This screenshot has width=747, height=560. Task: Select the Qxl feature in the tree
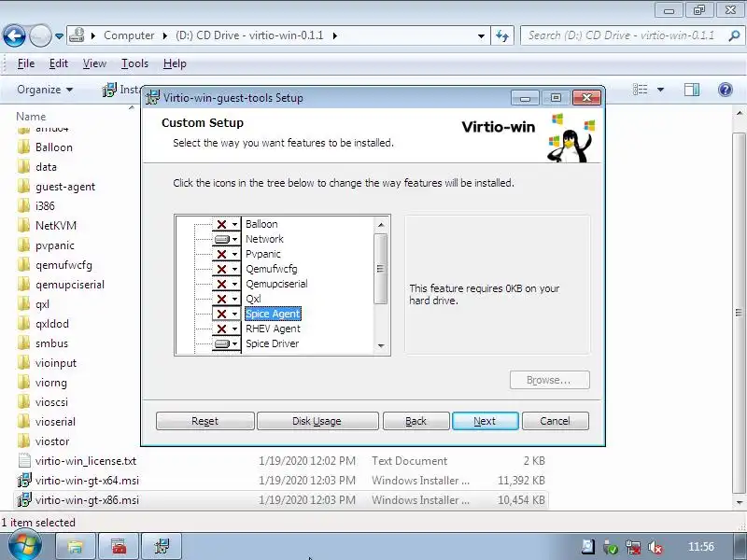pos(253,299)
